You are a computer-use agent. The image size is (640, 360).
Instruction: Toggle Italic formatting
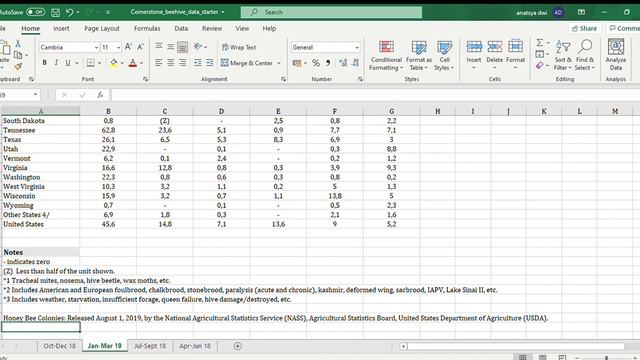(56, 63)
